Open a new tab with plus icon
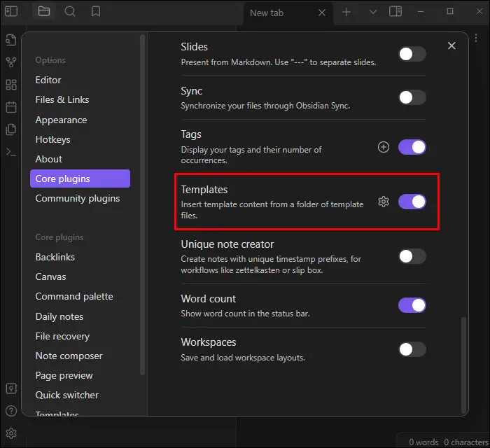This screenshot has height=448, width=490. pyautogui.click(x=346, y=12)
